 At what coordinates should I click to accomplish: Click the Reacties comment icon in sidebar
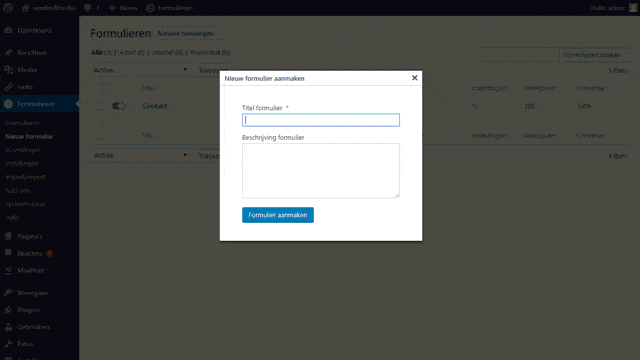[x=8, y=253]
